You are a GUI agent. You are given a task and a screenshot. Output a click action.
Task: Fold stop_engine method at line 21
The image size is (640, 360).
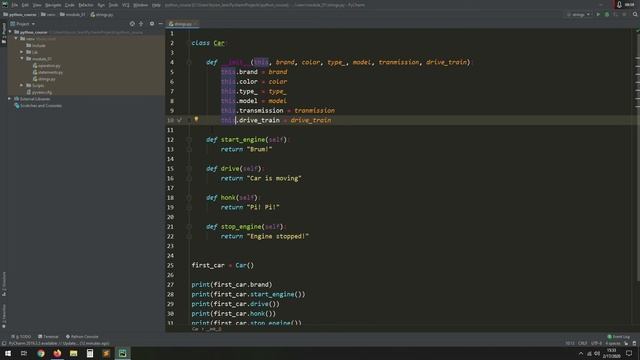pos(189,227)
